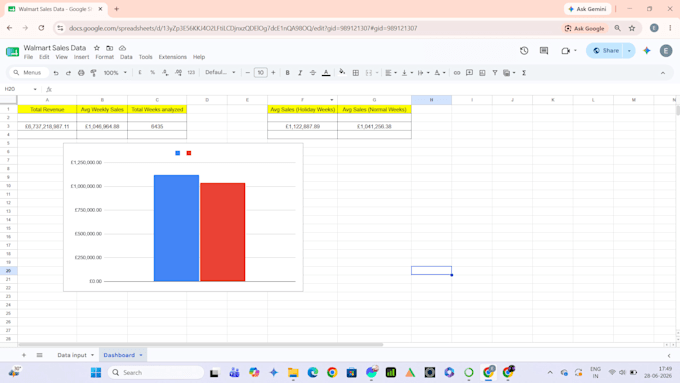Open the File menu
This screenshot has height=383, width=680.
[x=28, y=57]
